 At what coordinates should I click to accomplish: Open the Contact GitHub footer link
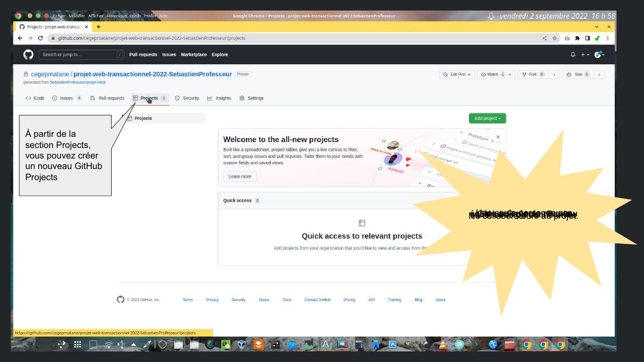click(317, 300)
